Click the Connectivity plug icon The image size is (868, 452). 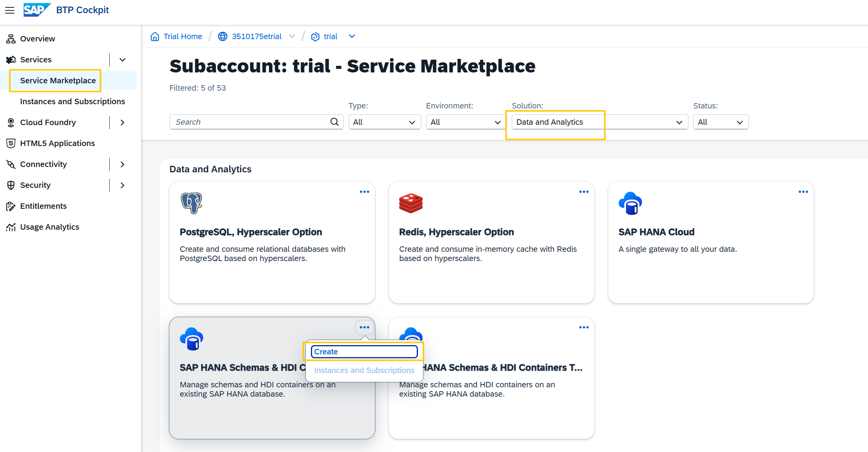click(x=11, y=164)
